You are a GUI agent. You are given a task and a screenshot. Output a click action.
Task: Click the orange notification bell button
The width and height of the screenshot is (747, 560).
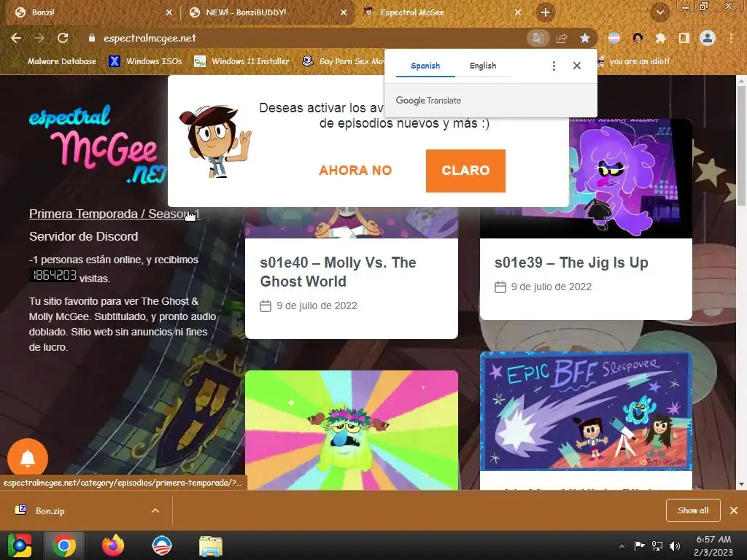click(28, 458)
